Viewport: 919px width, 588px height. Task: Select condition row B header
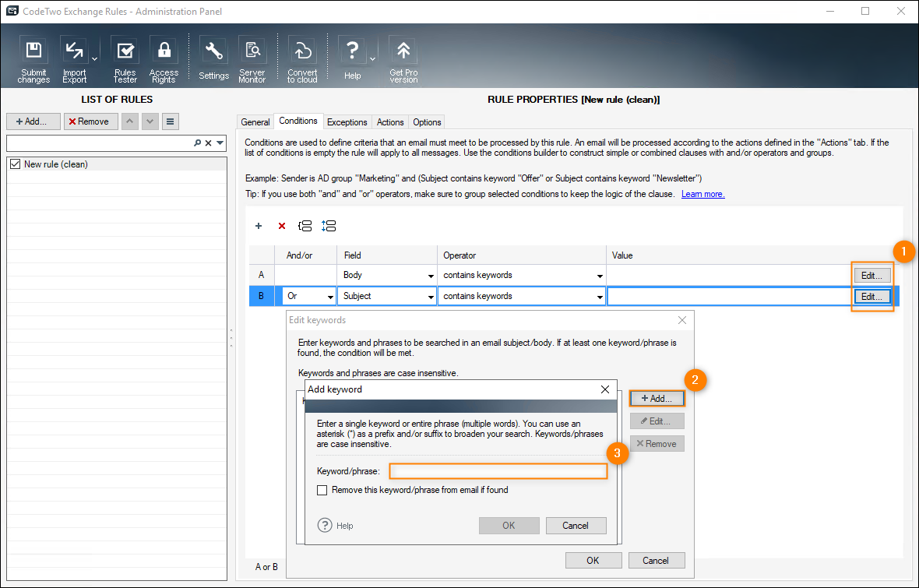pyautogui.click(x=262, y=296)
